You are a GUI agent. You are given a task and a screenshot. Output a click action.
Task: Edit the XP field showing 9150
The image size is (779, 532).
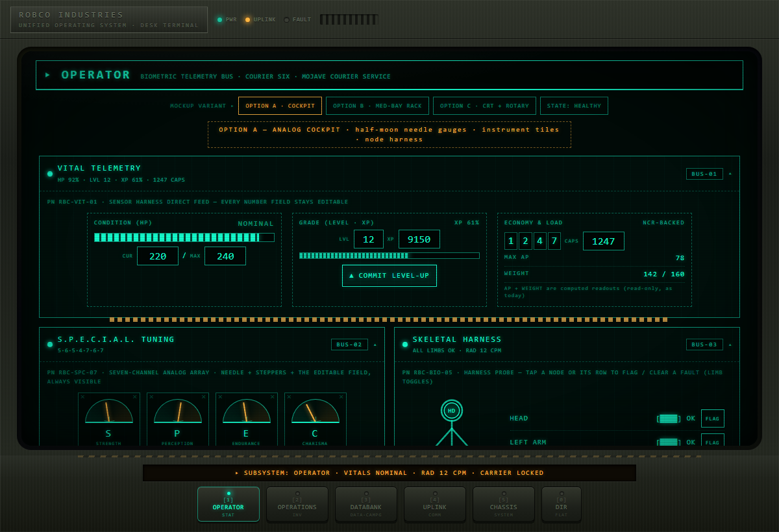coord(419,239)
